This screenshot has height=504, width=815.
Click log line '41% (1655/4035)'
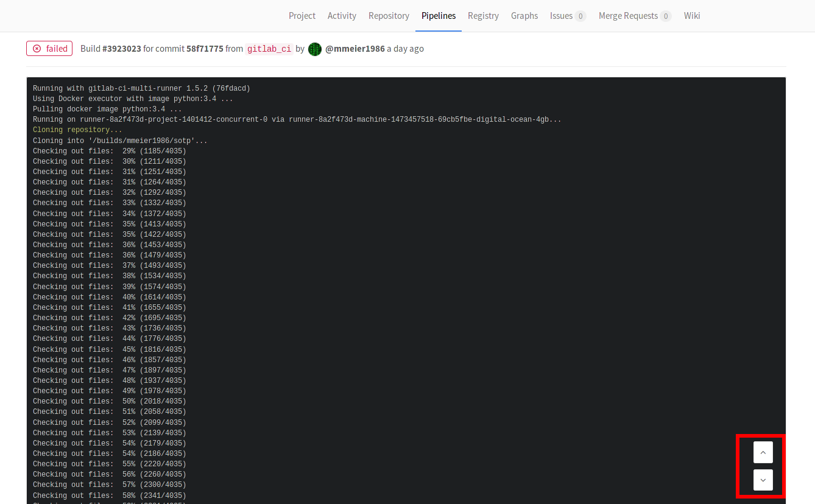[x=110, y=307]
